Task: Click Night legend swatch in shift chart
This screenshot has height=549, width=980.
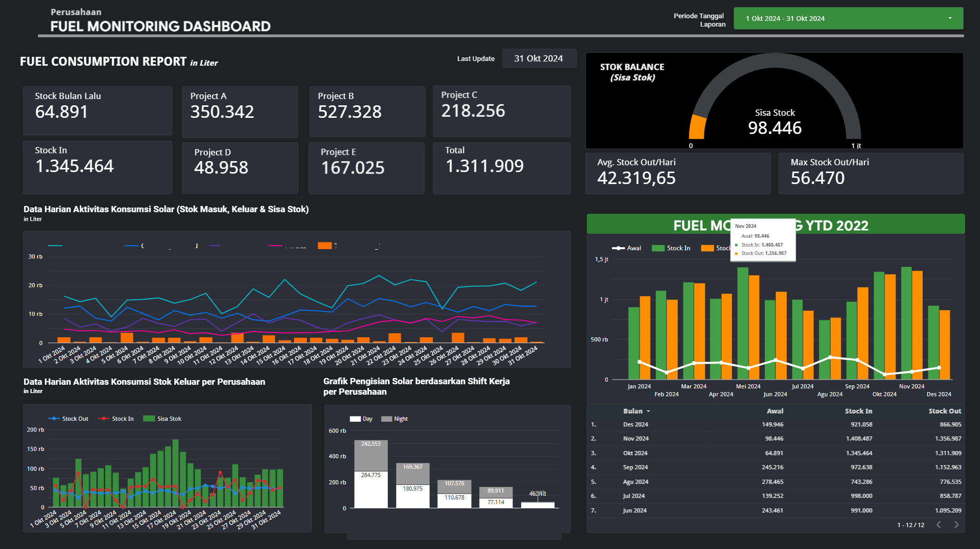Action: point(386,419)
